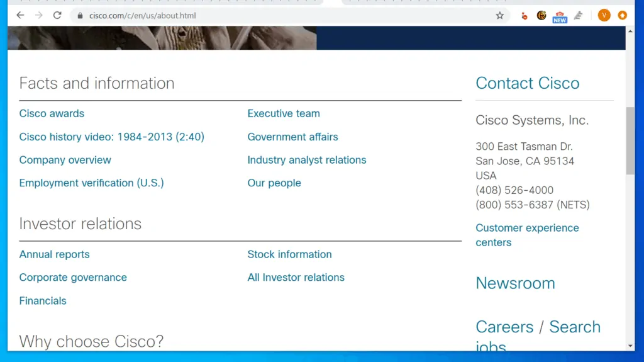
Task: Open the Careers / Search jobs link
Action: coord(538,335)
